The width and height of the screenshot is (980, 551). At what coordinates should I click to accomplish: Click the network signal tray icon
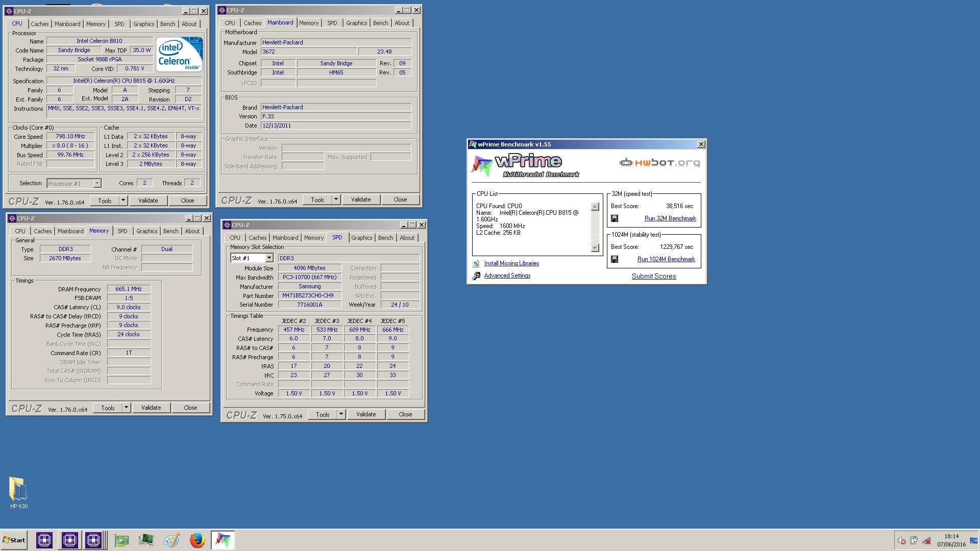point(926,541)
